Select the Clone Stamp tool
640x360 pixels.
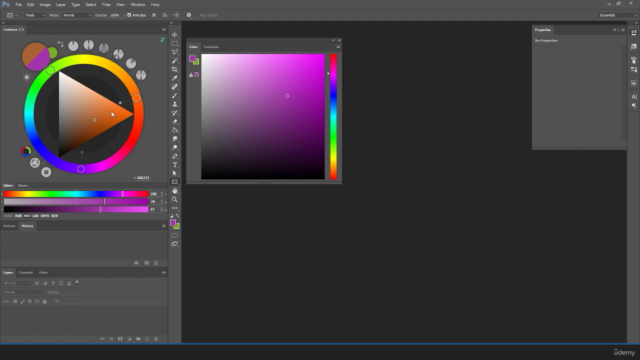175,104
